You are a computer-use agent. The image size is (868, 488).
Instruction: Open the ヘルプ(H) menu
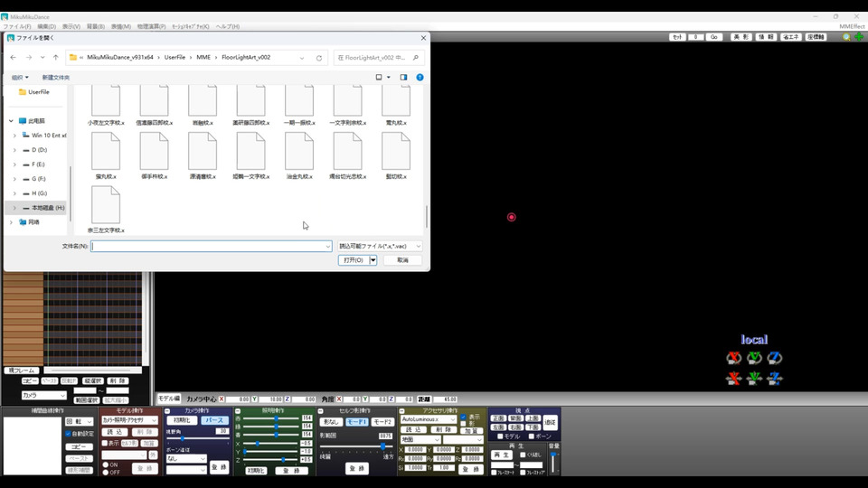(228, 26)
